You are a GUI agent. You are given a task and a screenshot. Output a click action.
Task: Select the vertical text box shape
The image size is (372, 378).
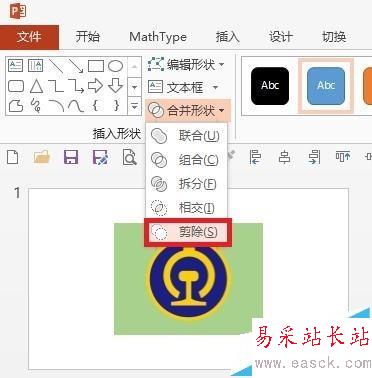tap(35, 66)
